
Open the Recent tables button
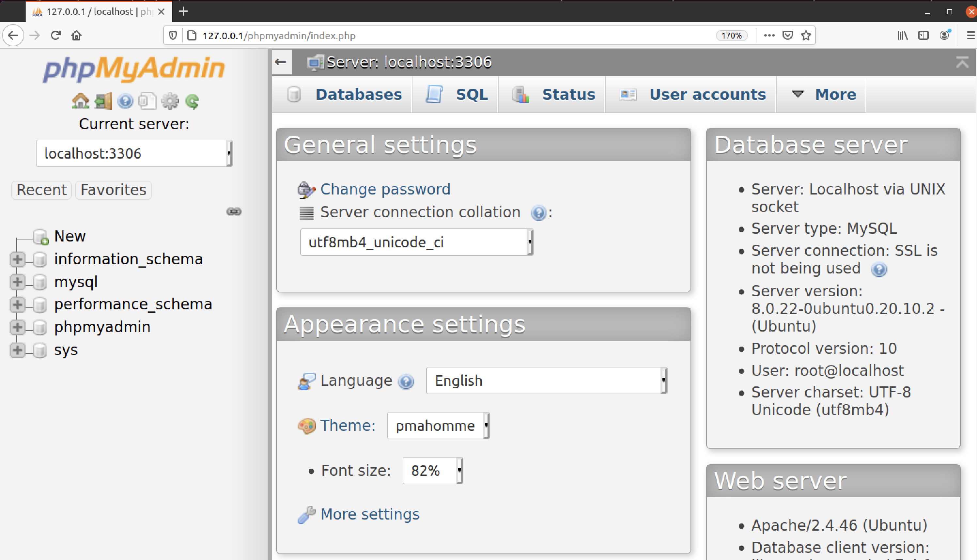[x=41, y=190]
